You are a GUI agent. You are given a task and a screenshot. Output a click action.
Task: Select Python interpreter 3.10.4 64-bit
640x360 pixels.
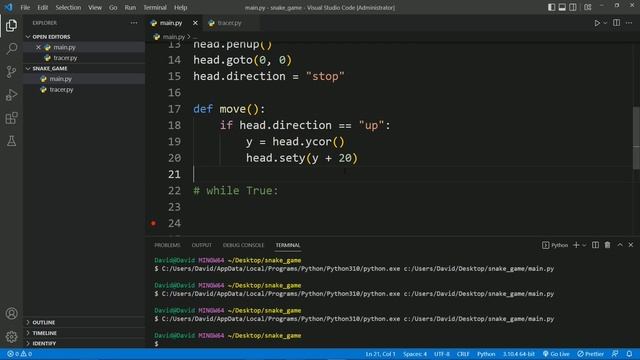518,354
